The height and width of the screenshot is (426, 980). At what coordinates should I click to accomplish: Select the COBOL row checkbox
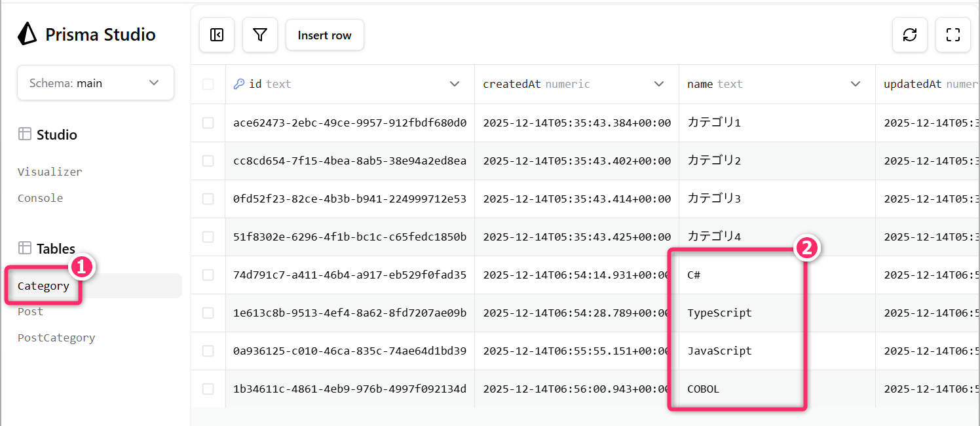[x=208, y=389]
